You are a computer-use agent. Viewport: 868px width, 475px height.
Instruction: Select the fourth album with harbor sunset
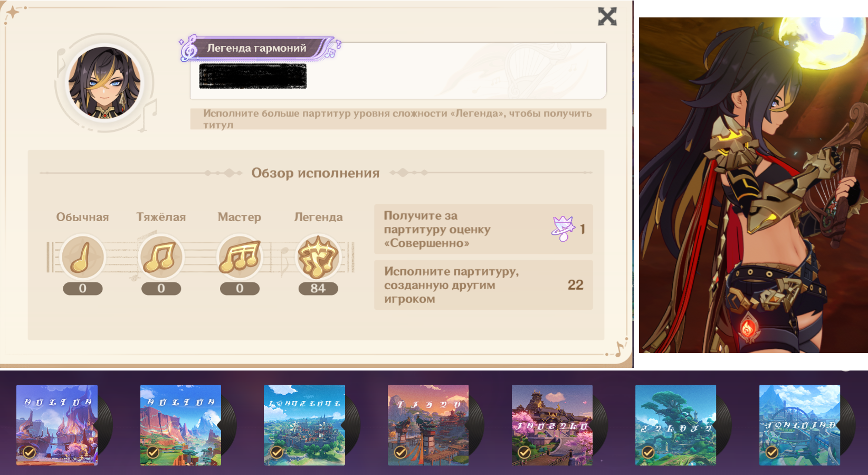pyautogui.click(x=428, y=425)
